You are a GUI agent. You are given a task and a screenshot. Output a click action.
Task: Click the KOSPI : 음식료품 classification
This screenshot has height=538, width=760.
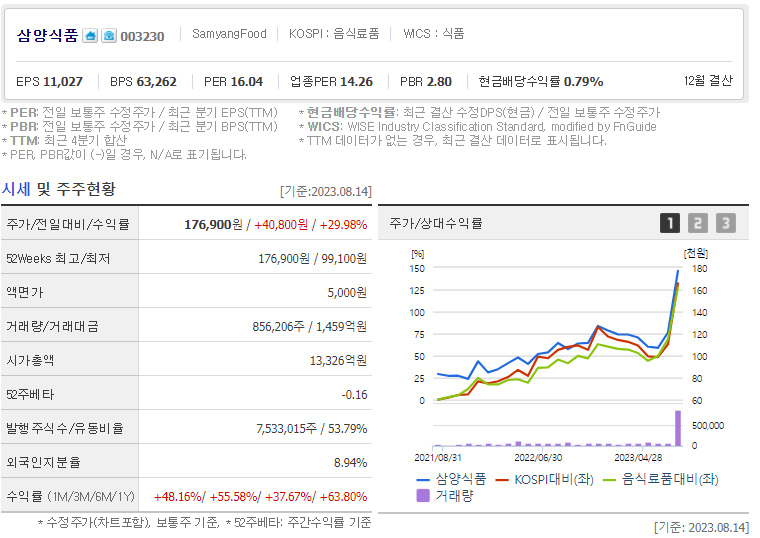click(x=334, y=33)
